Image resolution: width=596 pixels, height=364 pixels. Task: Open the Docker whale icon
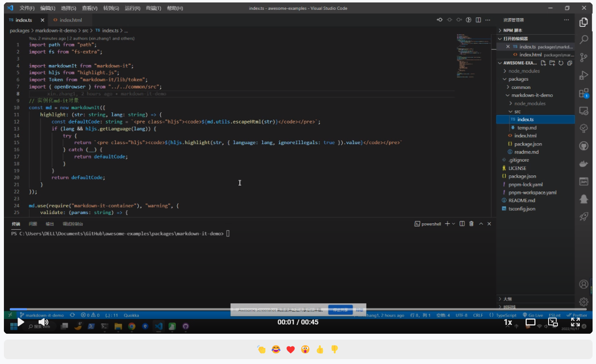tap(583, 164)
